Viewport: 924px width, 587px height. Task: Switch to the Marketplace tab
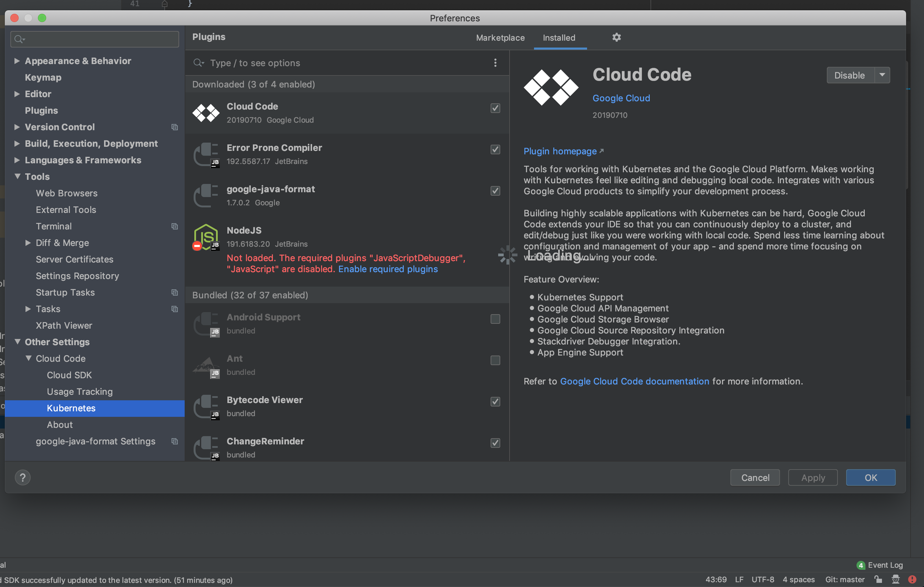500,38
